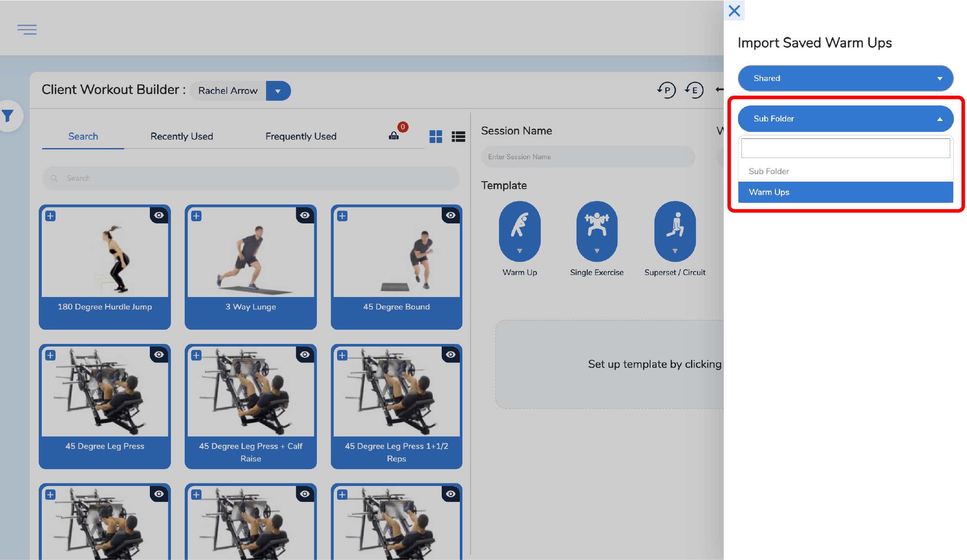This screenshot has height=560, width=967.
Task: Switch to grid view layout
Action: point(436,136)
